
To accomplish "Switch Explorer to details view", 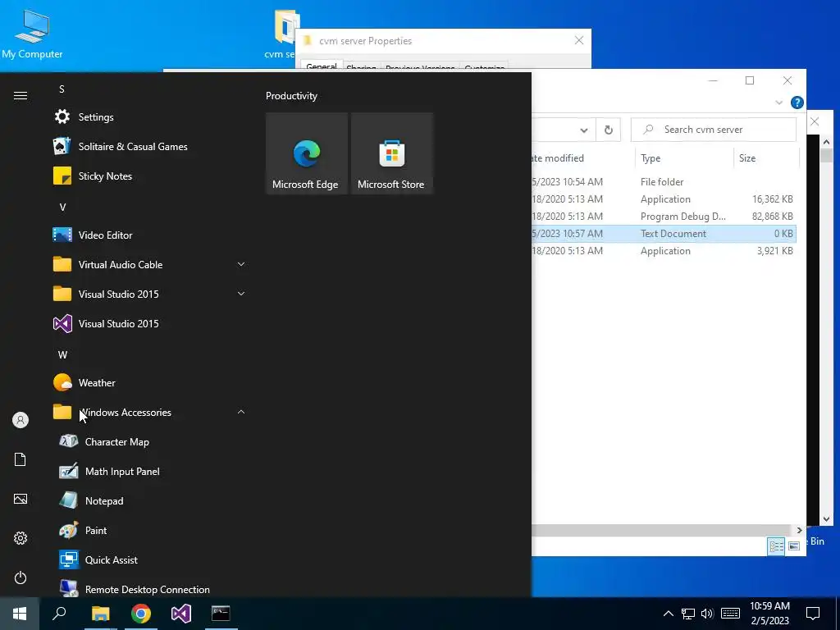I will click(776, 546).
